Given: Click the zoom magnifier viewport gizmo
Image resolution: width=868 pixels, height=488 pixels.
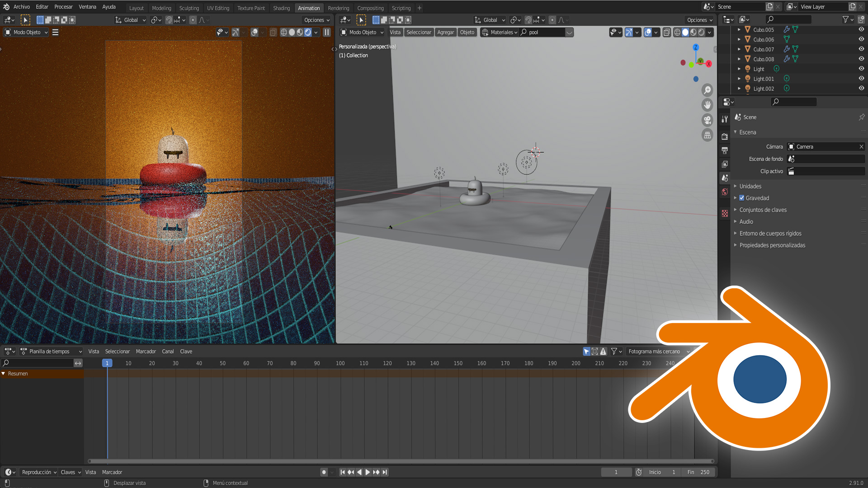Looking at the screenshot, I should [x=707, y=90].
